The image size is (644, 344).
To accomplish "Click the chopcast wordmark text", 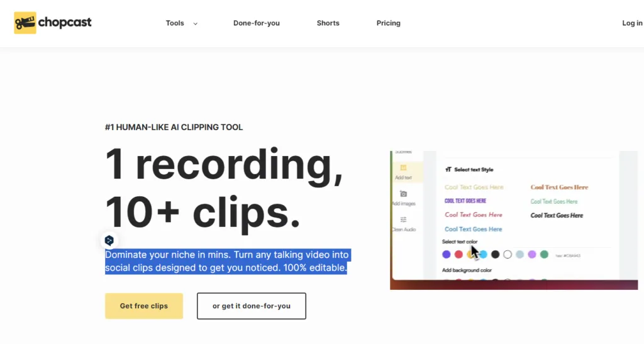I will point(65,23).
